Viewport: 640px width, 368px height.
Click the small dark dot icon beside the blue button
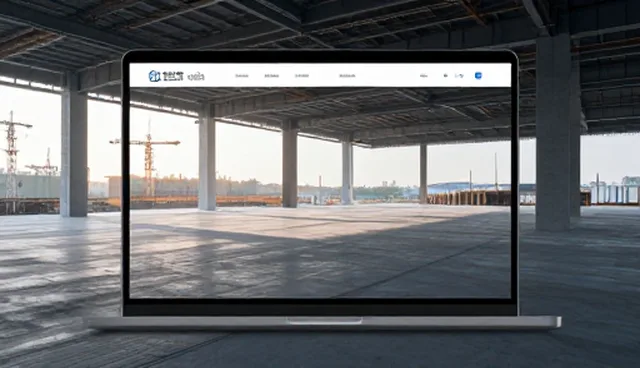click(x=445, y=75)
